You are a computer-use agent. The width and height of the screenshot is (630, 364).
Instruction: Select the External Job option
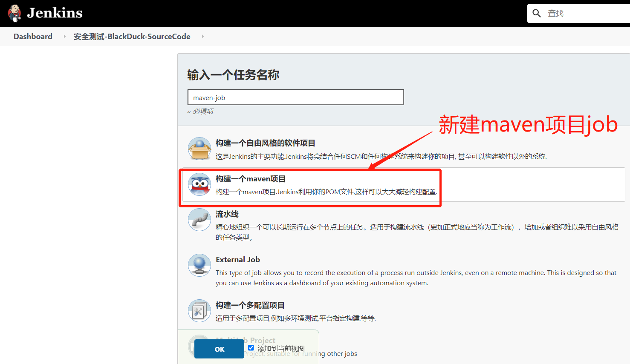[x=238, y=259]
